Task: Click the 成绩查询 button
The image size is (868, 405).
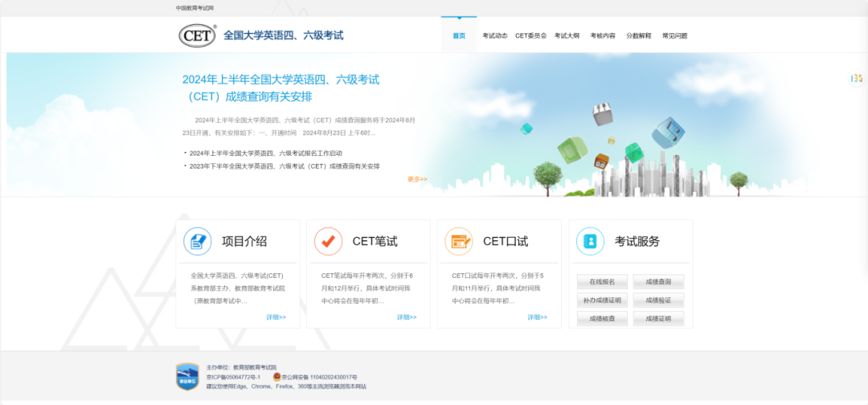Action: click(x=658, y=281)
